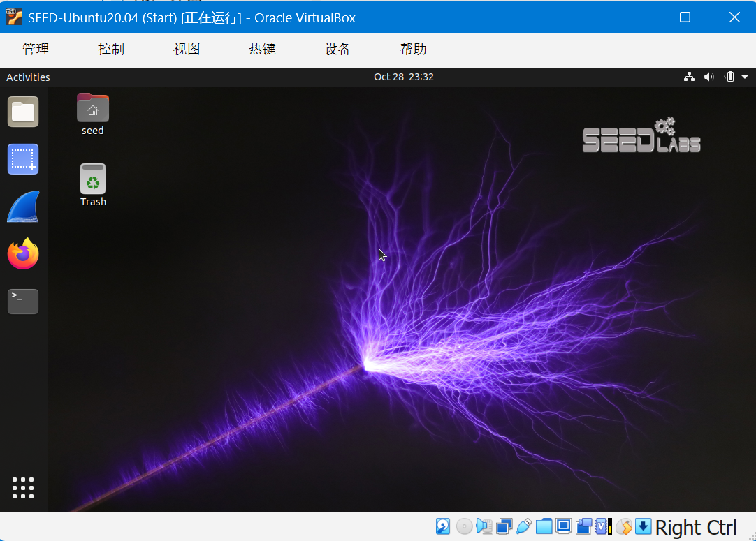Open the 设备 menu
The image size is (756, 541).
[337, 49]
